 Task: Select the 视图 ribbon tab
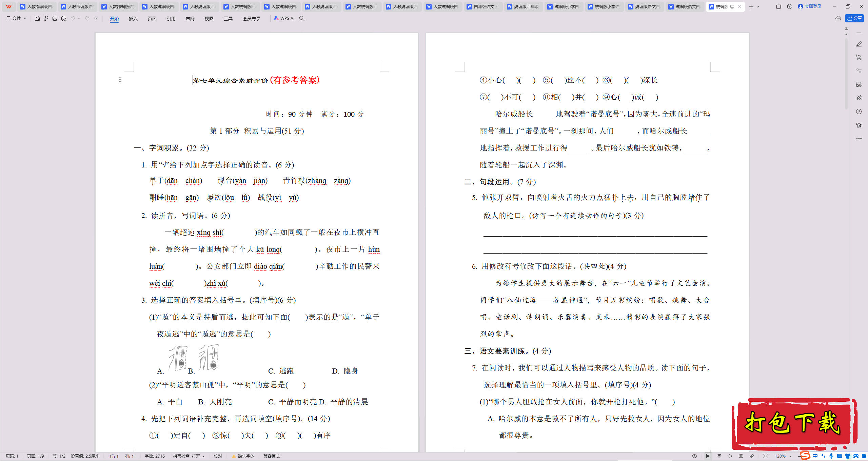209,19
